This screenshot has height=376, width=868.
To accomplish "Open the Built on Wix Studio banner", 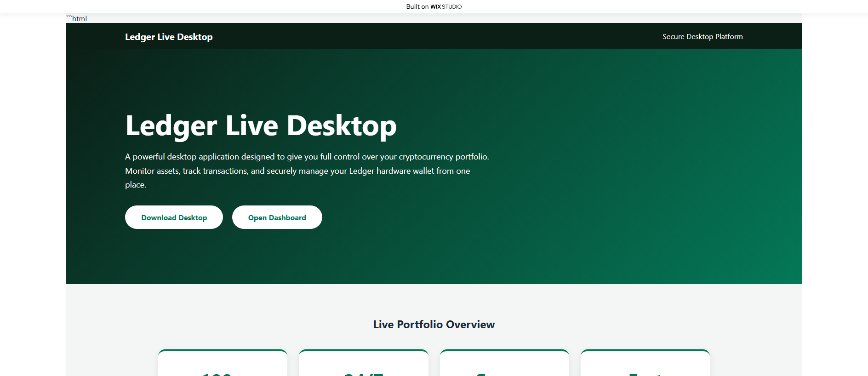I will tap(434, 6).
